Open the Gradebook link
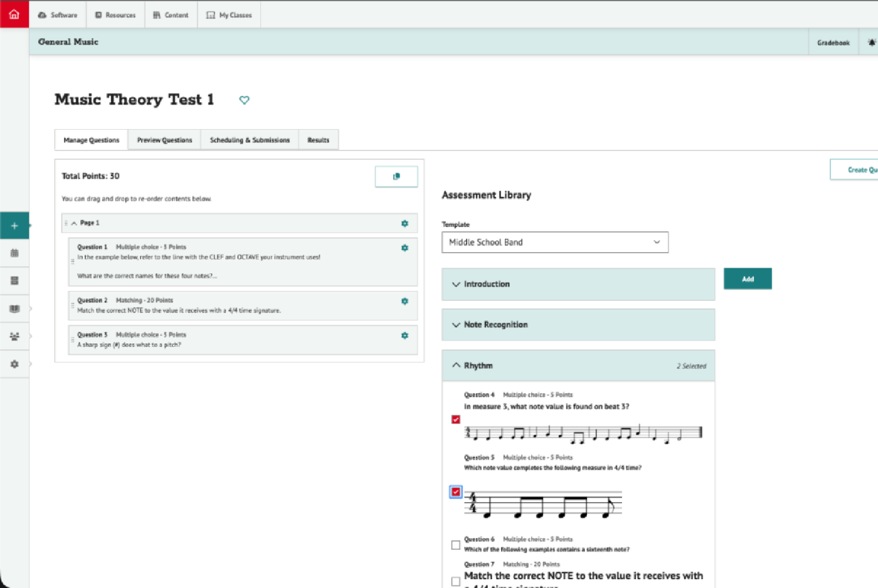 (x=833, y=41)
